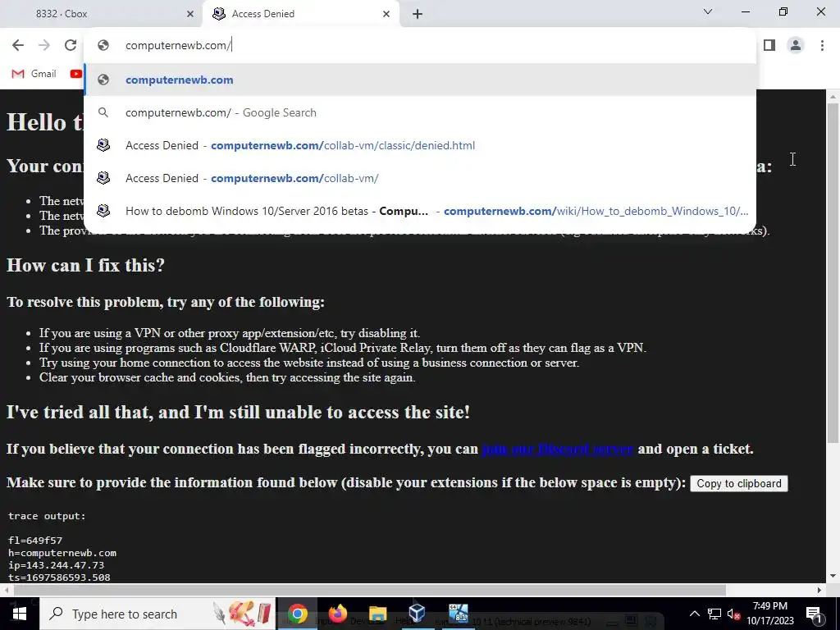Open the network status tray icon
Viewport: 840px width, 630px height.
714,614
